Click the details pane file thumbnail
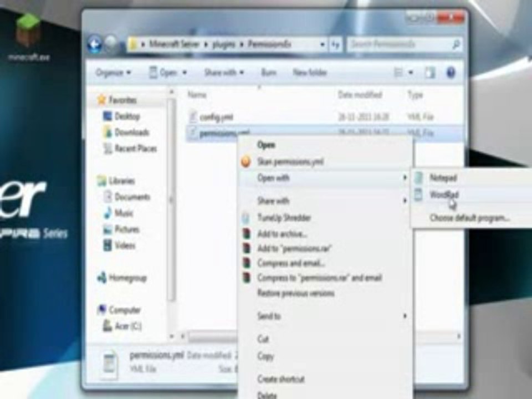The image size is (532, 399). coord(110,365)
